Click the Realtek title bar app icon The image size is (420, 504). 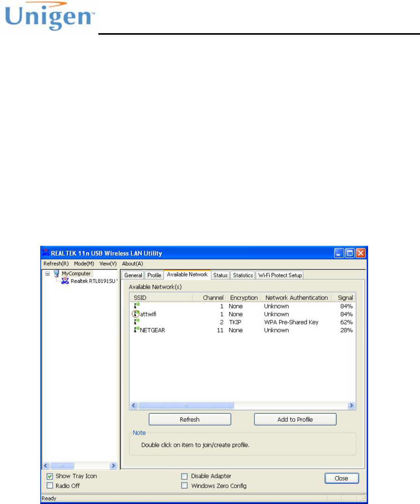click(46, 253)
